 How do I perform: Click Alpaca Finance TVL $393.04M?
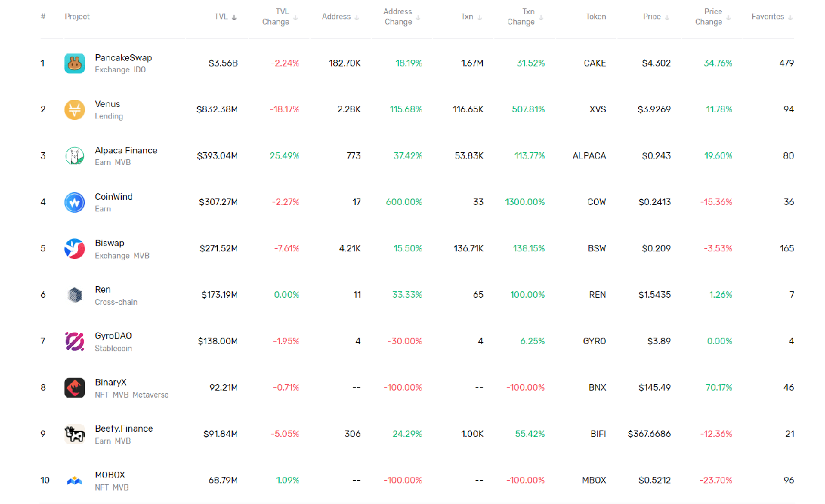(x=217, y=156)
